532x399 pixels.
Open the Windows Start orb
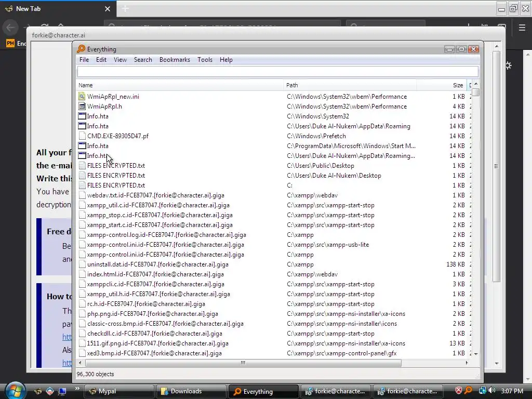click(14, 391)
